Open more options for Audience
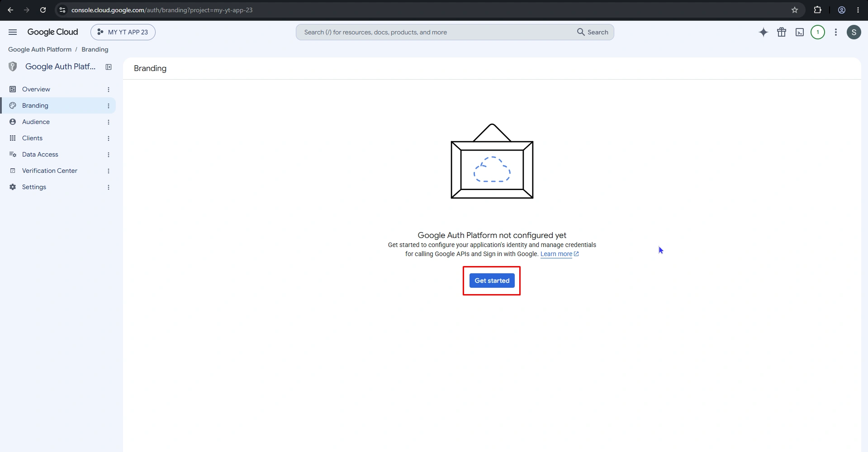The image size is (868, 452). (109, 122)
